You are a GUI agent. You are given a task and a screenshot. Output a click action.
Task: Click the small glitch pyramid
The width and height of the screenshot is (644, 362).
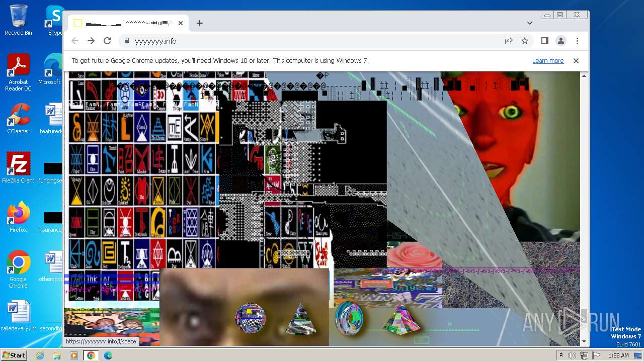coord(301,319)
